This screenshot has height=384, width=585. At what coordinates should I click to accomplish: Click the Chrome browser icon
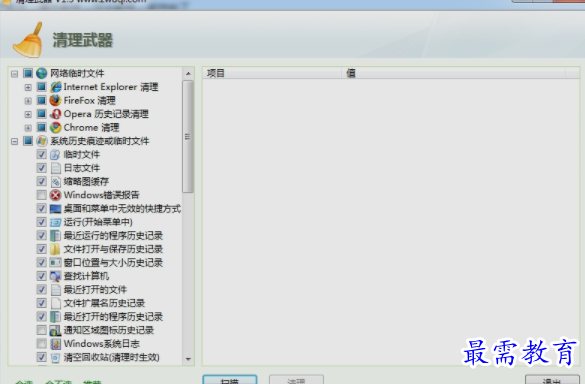(55, 128)
